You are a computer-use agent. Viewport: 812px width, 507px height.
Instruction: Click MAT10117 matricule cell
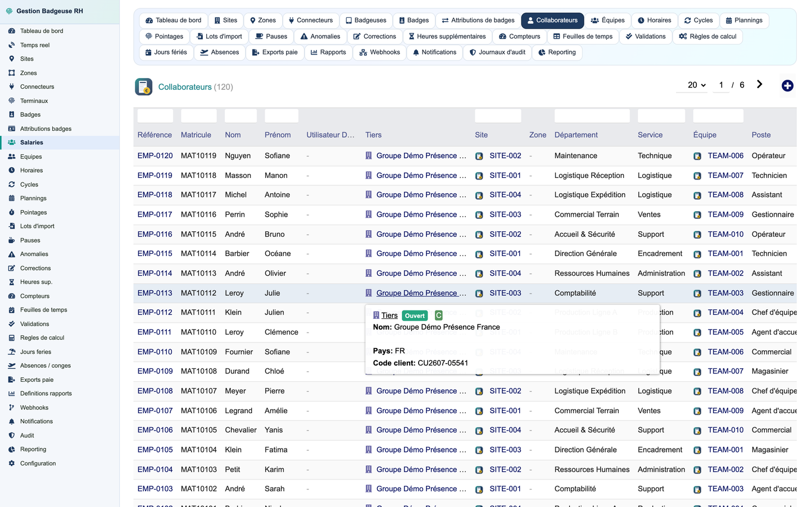click(x=198, y=195)
